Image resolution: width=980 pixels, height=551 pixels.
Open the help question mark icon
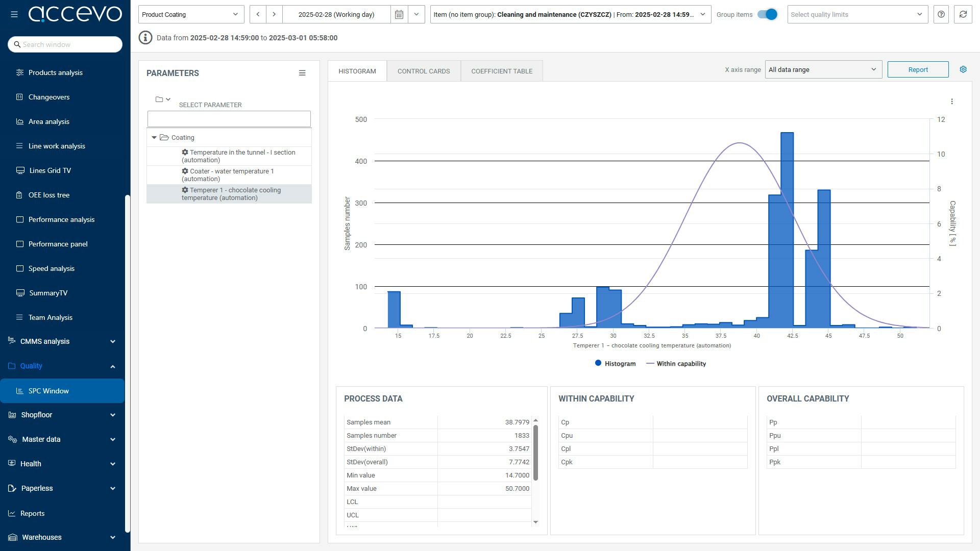941,14
